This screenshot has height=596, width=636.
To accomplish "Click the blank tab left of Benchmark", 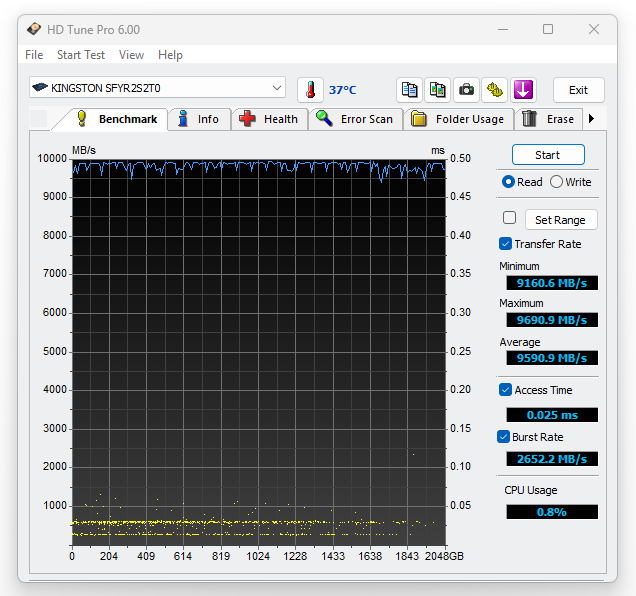I will click(39, 119).
